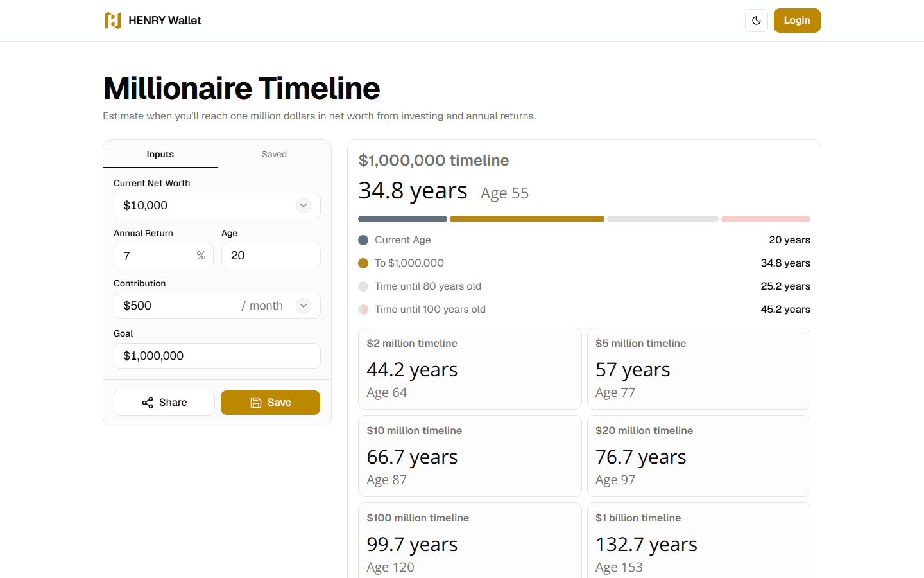Viewport: 924px width, 578px height.
Task: Click the pink until-100 progress segment
Action: point(766,219)
